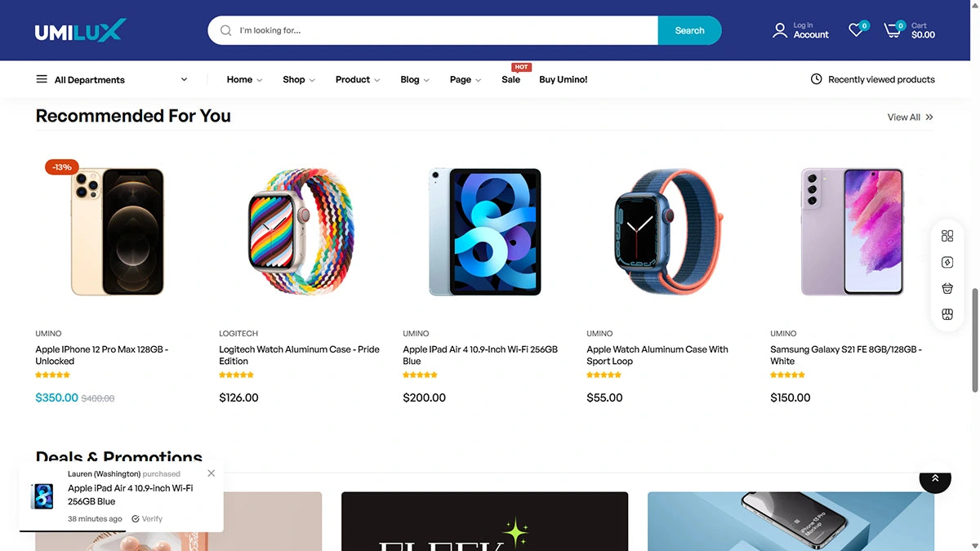The image size is (980, 551).
Task: Click the Search button
Action: 689,31
